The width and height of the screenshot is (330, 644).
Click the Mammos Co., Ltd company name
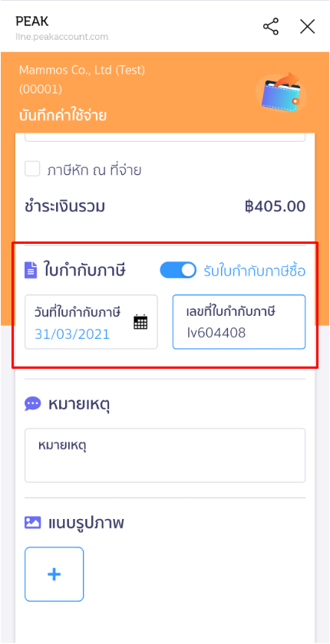[x=82, y=71]
